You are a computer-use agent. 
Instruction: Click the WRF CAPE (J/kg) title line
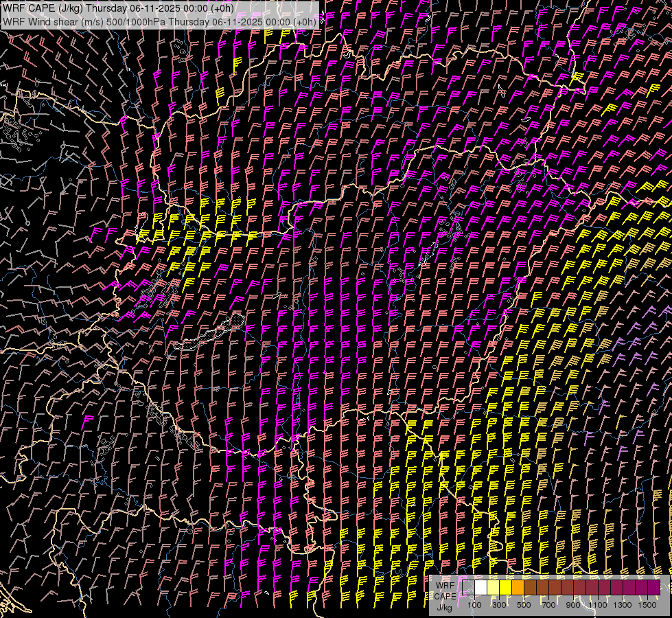click(117, 8)
